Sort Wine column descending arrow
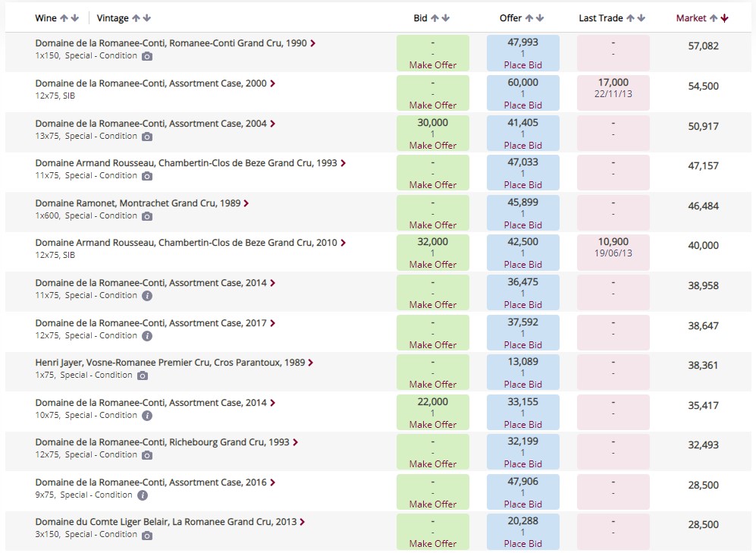Screen dimensions: 756x553 click(75, 18)
